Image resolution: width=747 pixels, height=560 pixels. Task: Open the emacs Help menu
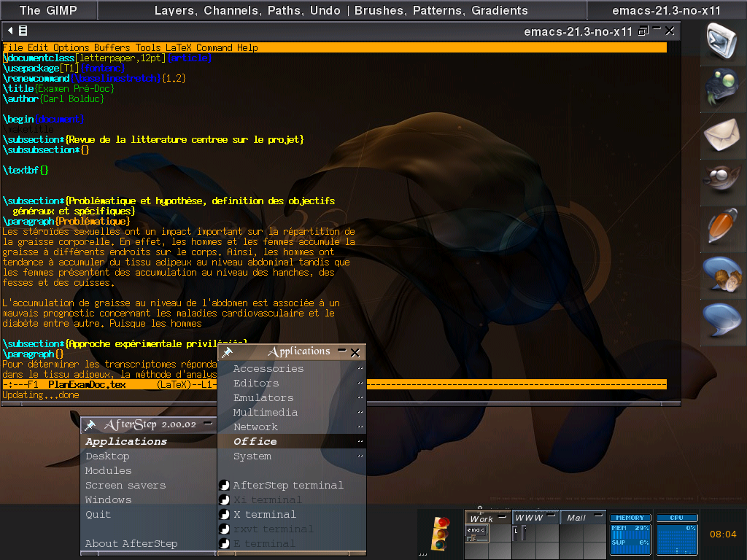pyautogui.click(x=247, y=47)
